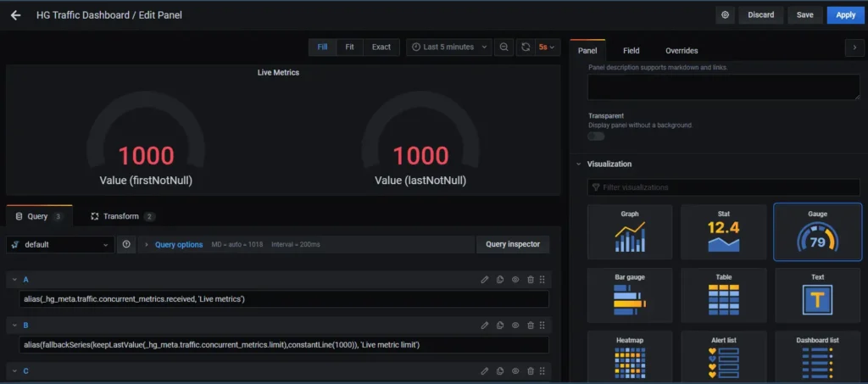The height and width of the screenshot is (384, 868).
Task: Edit query B with pencil icon
Action: (484, 326)
